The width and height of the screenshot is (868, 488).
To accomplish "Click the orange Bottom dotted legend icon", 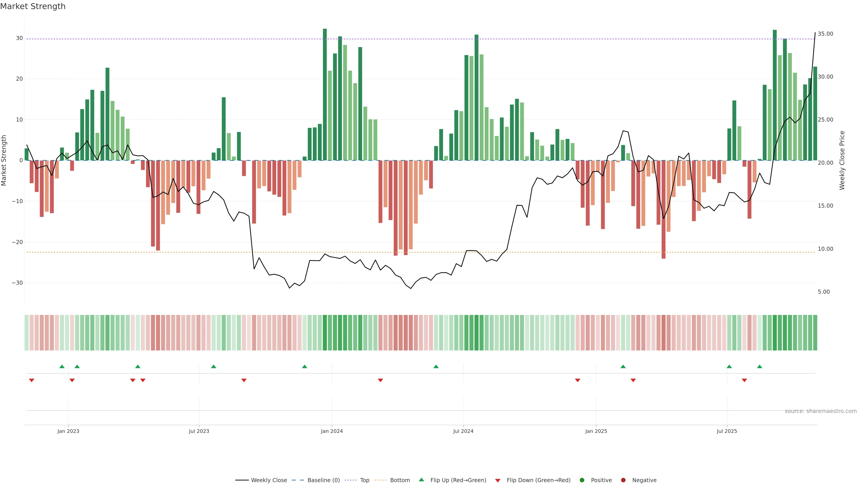I will (x=380, y=480).
